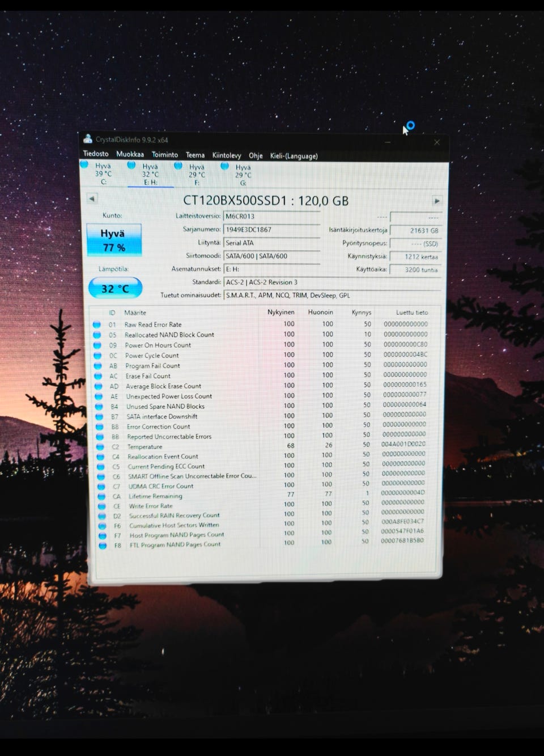Viewport: 544px width, 756px height.
Task: Click the host writes value 21631 GB
Action: (415, 230)
